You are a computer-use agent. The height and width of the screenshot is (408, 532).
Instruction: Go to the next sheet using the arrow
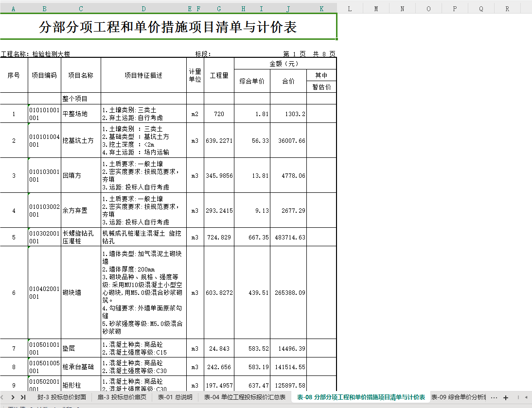click(13, 397)
